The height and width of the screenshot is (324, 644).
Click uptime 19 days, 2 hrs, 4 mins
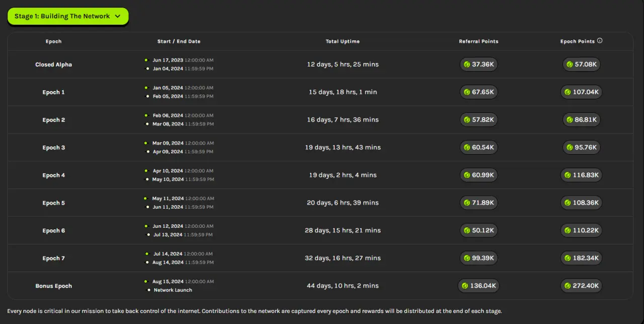343,175
